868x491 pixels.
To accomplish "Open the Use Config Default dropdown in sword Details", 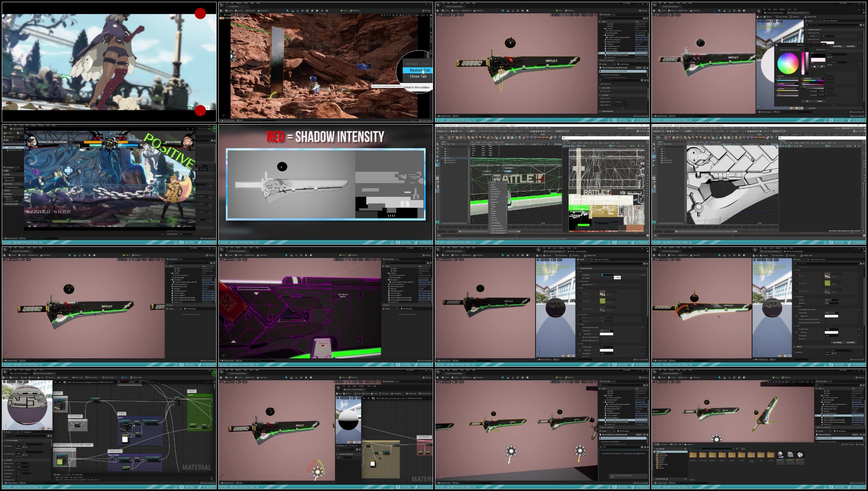I will click(619, 102).
